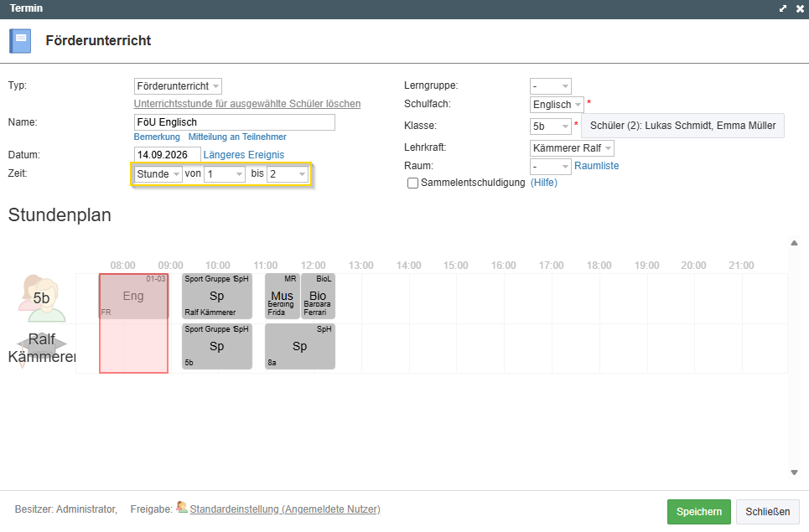Enable the Sammelentschuldigung checkbox
This screenshot has height=532, width=809.
pyautogui.click(x=412, y=183)
